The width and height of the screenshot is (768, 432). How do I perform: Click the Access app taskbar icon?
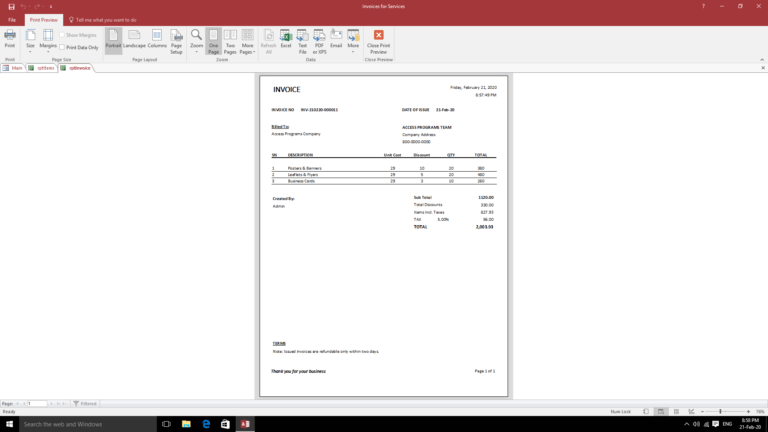(x=245, y=424)
